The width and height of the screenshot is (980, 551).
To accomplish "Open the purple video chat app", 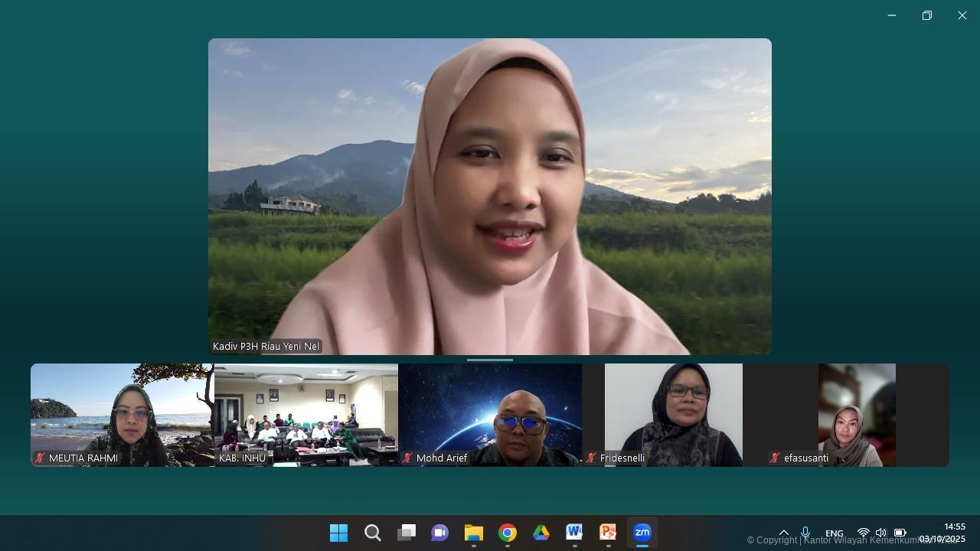I will [x=439, y=533].
